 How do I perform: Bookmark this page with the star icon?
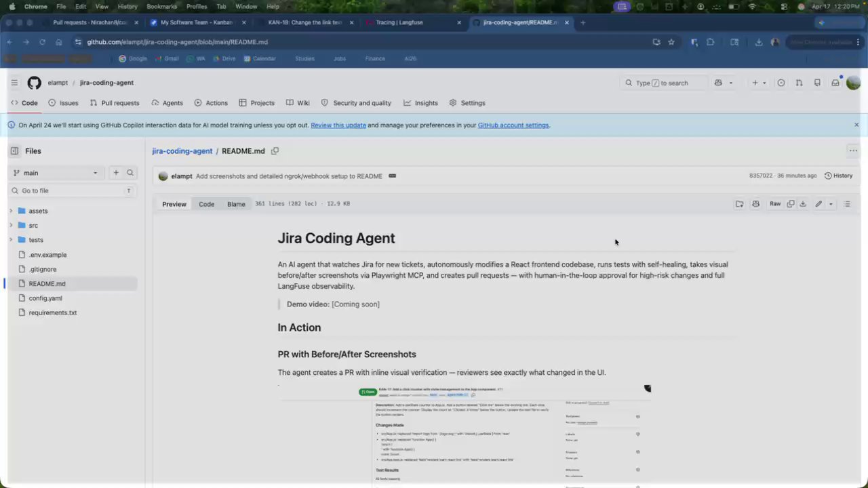[671, 42]
